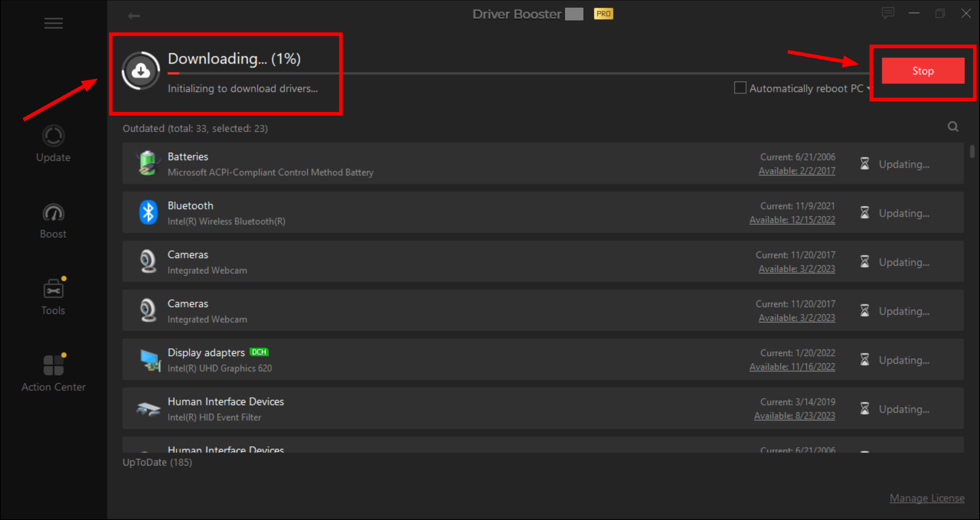This screenshot has height=520, width=980.
Task: Open Available 11/16/2022 link for Display adapters
Action: coord(792,367)
